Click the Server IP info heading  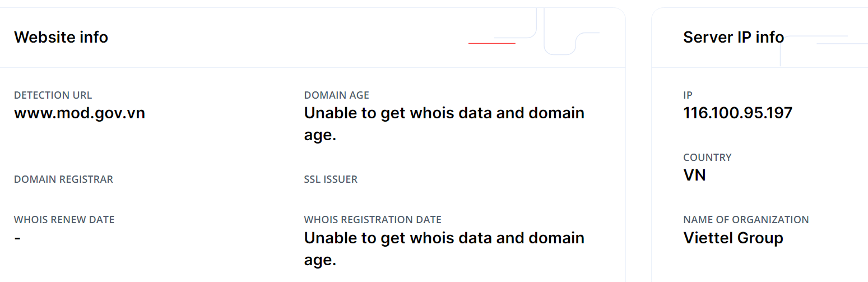point(733,37)
